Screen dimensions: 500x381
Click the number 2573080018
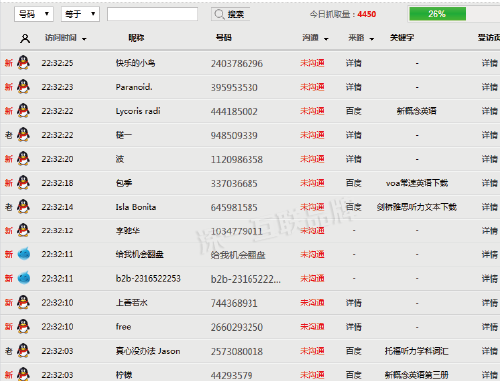tap(237, 351)
